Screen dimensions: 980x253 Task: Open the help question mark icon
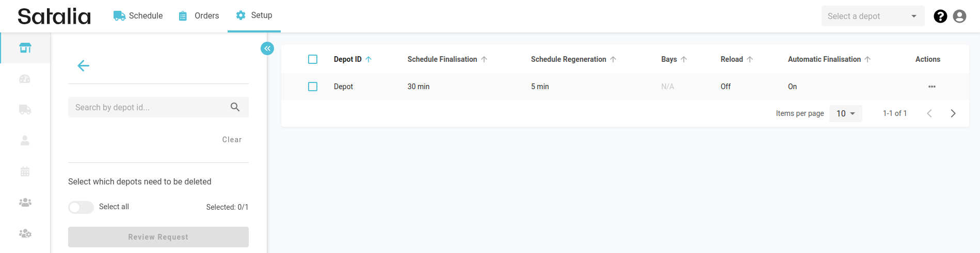940,16
